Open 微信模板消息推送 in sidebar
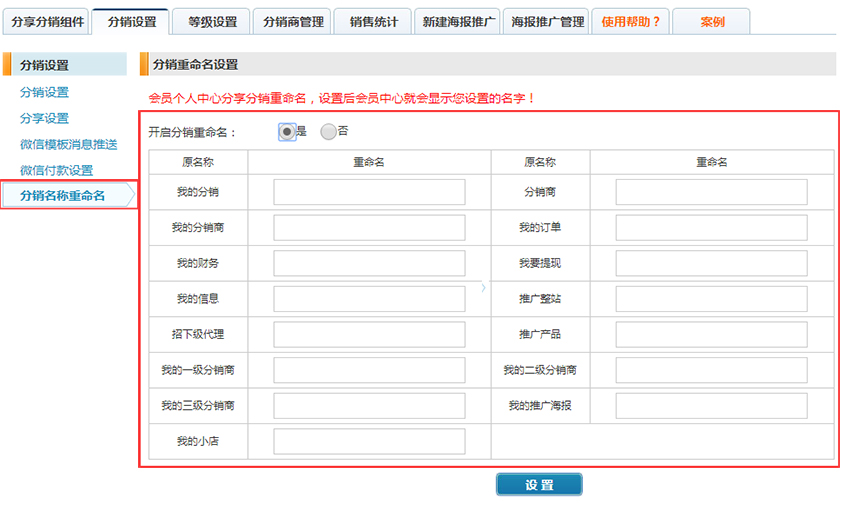This screenshot has width=845, height=524. (x=68, y=144)
